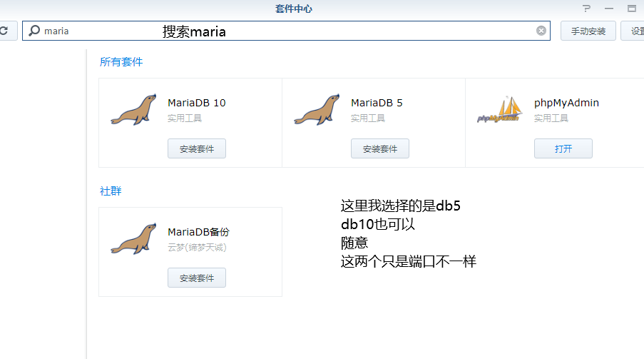
Task: Select the 所有套件 section heading
Action: click(x=121, y=61)
